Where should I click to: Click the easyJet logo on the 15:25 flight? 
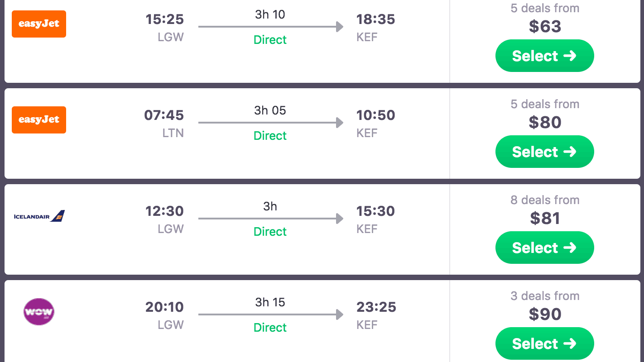pos(39,24)
